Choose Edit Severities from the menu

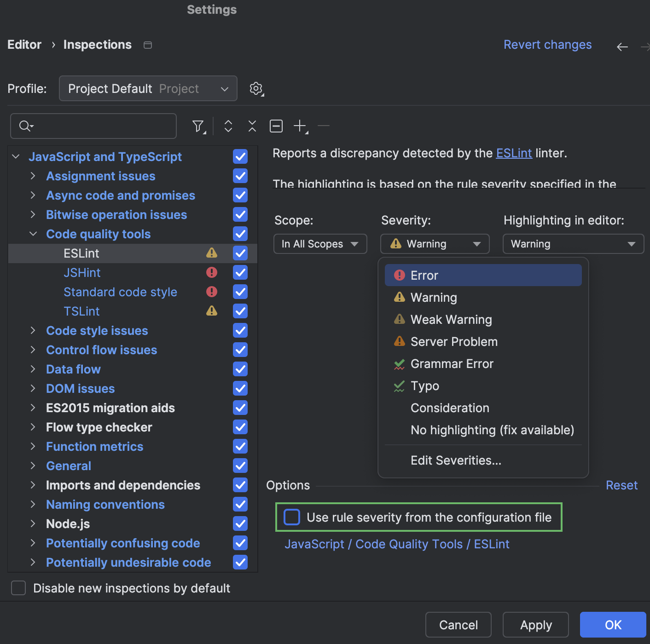point(456,460)
